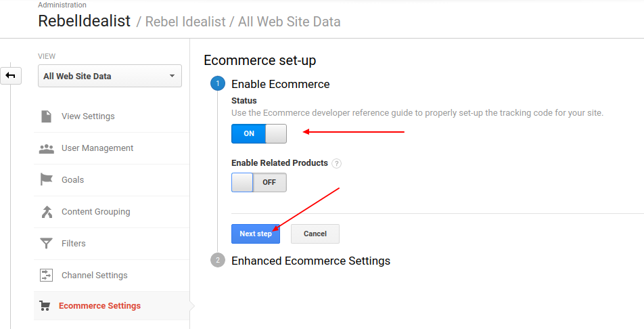Screen dimensions: 644x329
Task: Click the User Management people icon
Action: point(46,148)
